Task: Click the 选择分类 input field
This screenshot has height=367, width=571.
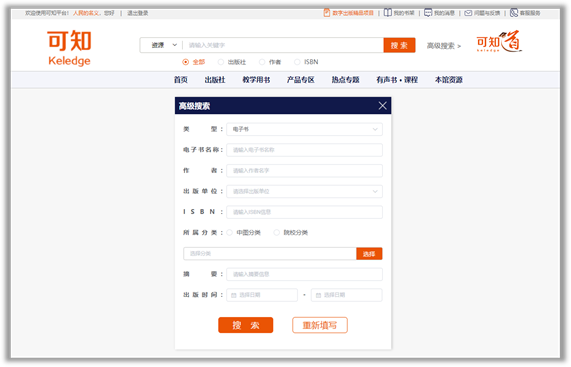Action: pyautogui.click(x=270, y=254)
